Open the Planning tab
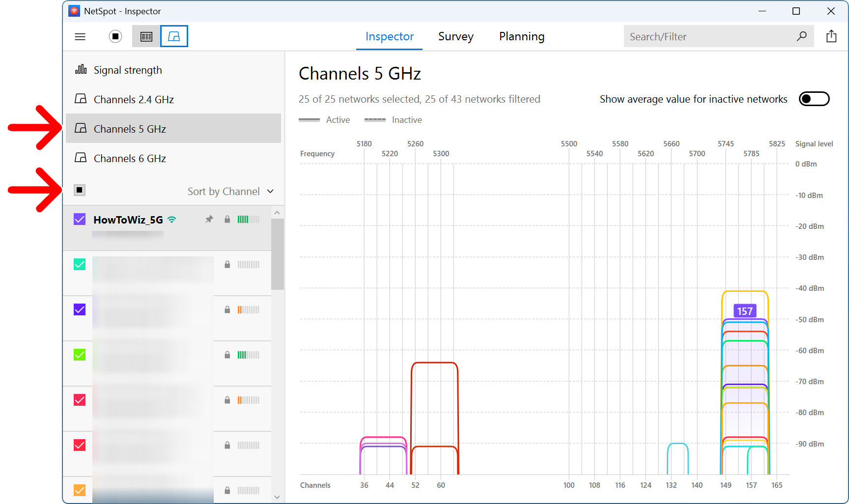Screen dimensions: 849x504 [x=521, y=36]
